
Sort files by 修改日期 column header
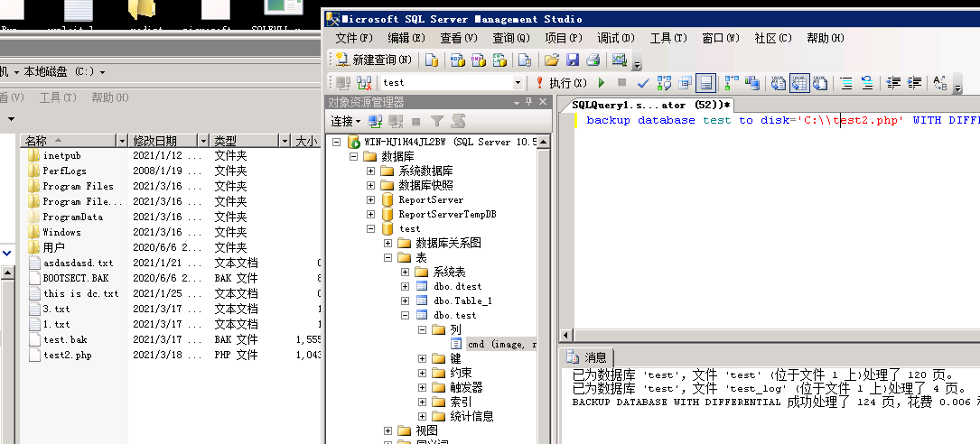164,141
